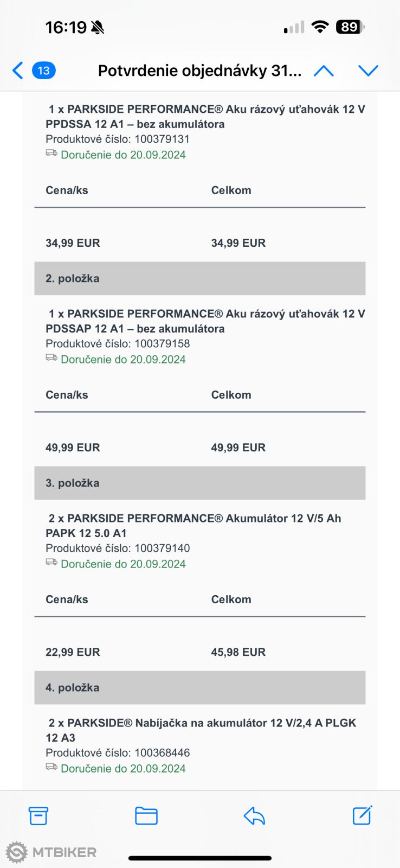Tap the PDSSAP 12 A1 product title
Viewport: 400px width, 868px height.
[206, 321]
